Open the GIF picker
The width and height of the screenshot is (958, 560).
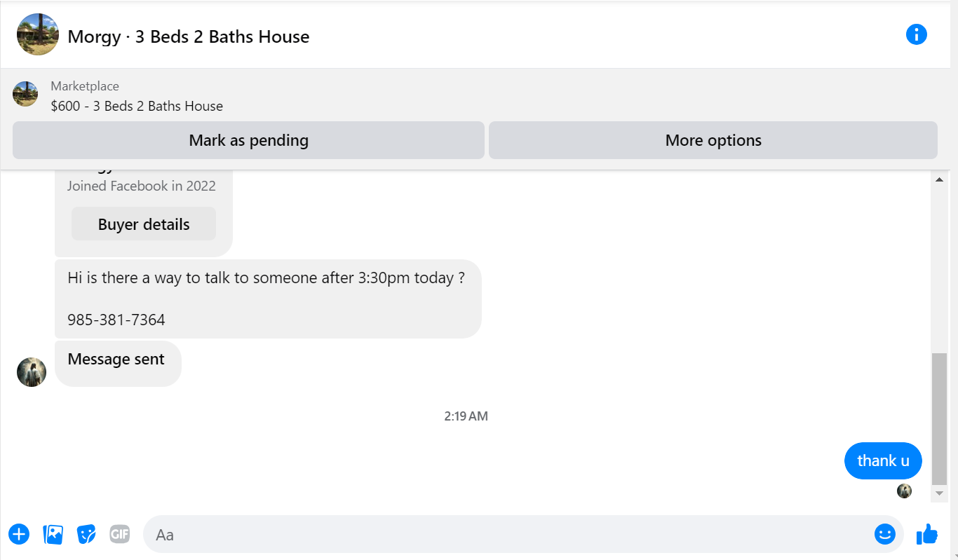coord(120,535)
